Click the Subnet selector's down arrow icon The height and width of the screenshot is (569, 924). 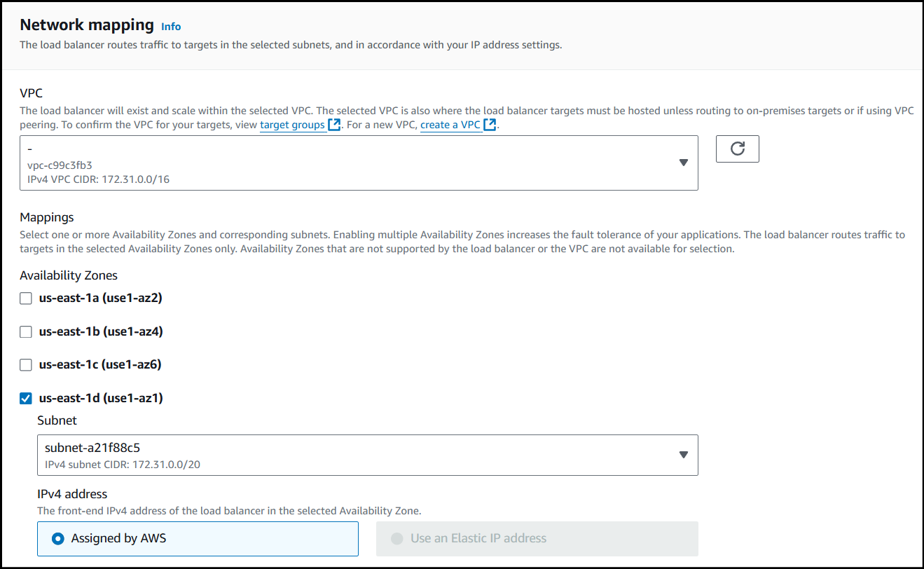(x=683, y=455)
